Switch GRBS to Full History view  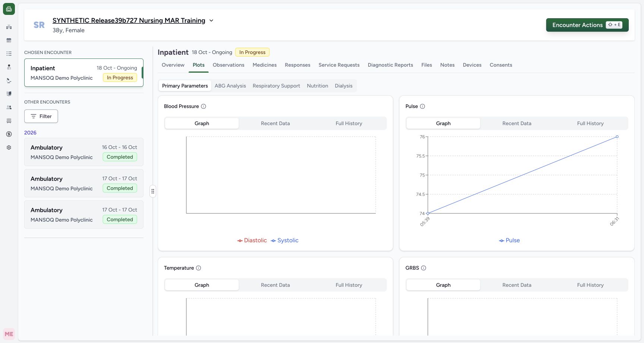click(590, 285)
